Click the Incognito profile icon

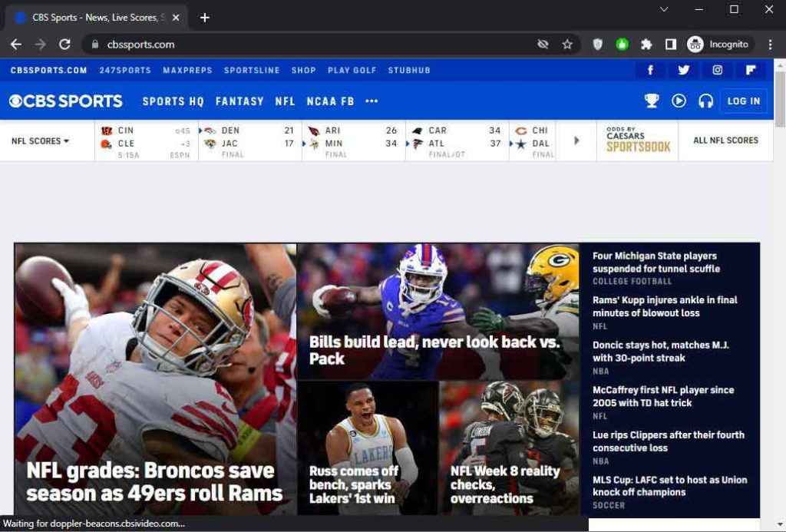click(695, 45)
